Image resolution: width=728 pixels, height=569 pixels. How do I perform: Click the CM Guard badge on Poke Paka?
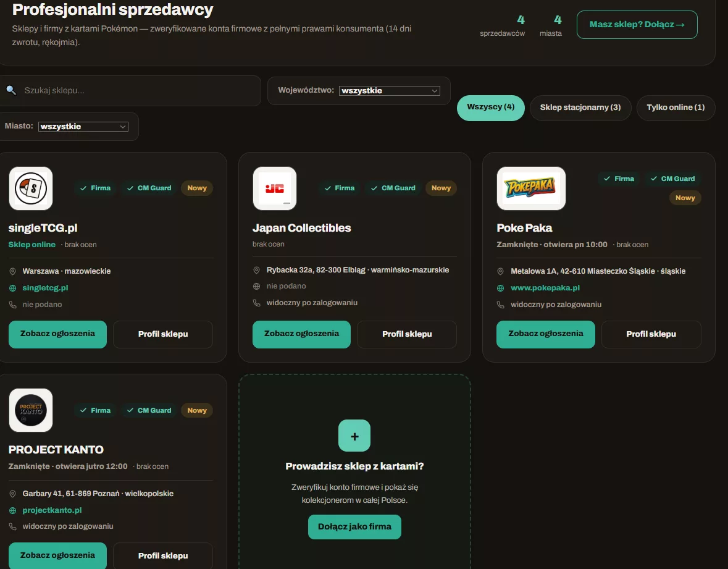click(x=673, y=179)
